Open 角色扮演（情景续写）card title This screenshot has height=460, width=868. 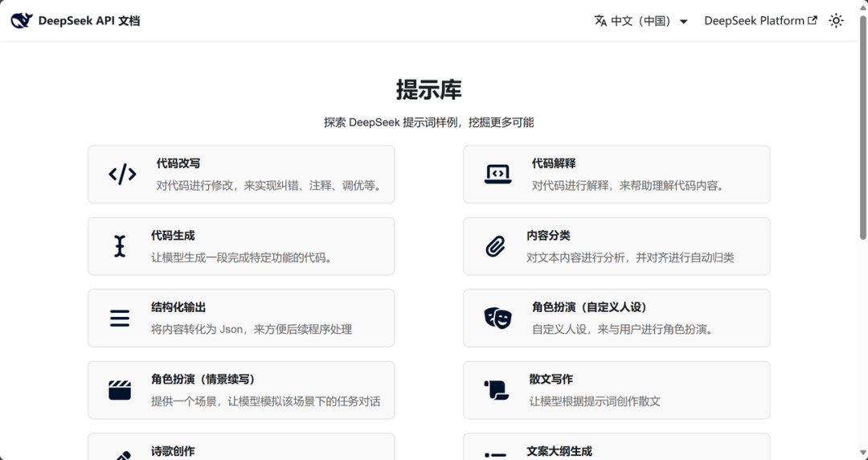coord(203,380)
